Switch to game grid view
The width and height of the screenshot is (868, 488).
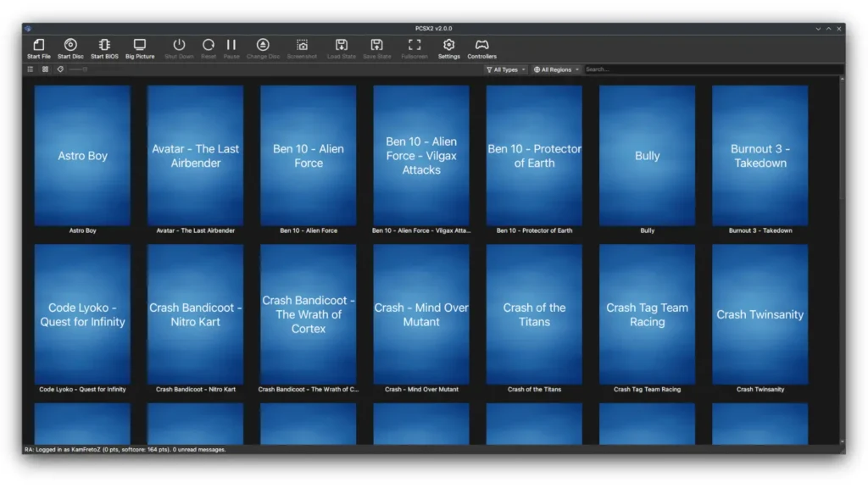coord(46,69)
